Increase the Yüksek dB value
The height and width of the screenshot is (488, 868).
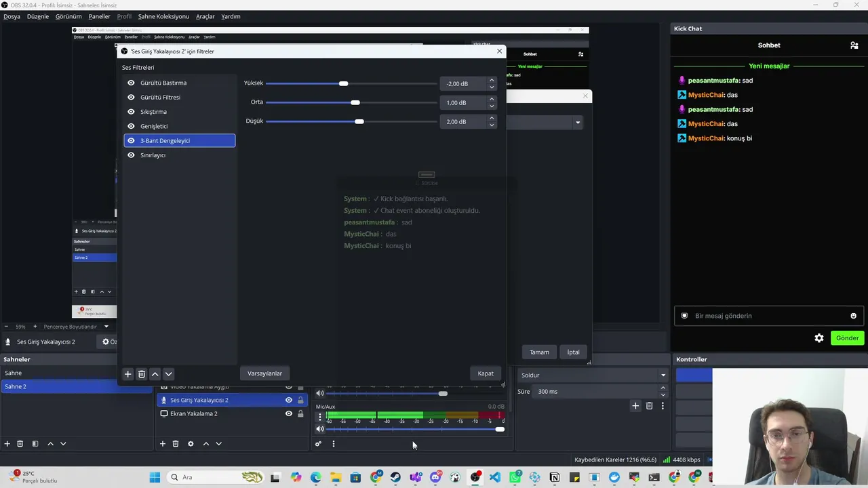coord(492,81)
